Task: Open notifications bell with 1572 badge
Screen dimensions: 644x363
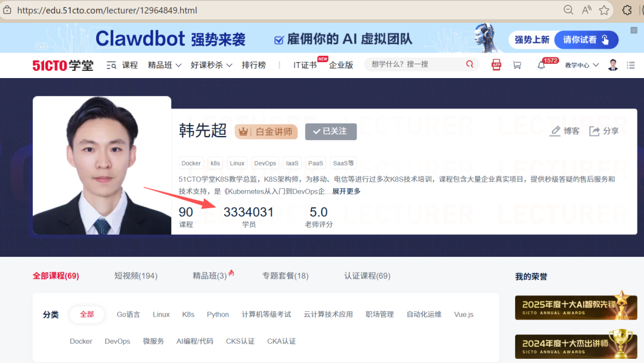Action: [541, 65]
